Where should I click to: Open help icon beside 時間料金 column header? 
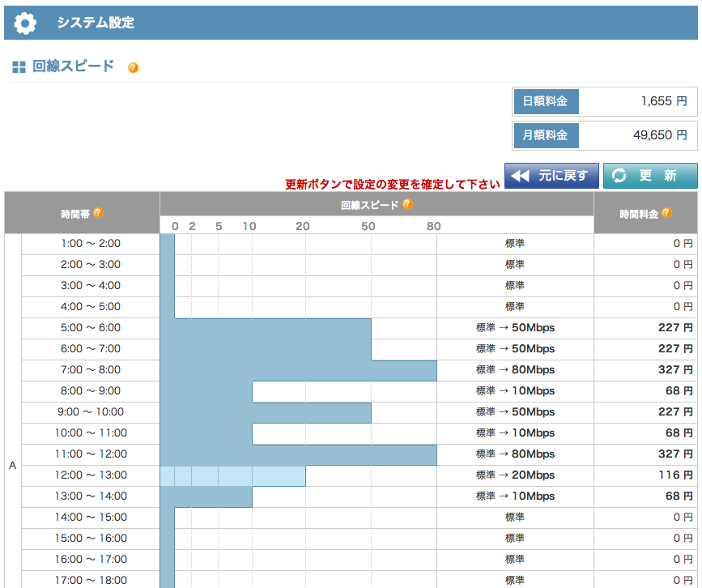tap(666, 213)
